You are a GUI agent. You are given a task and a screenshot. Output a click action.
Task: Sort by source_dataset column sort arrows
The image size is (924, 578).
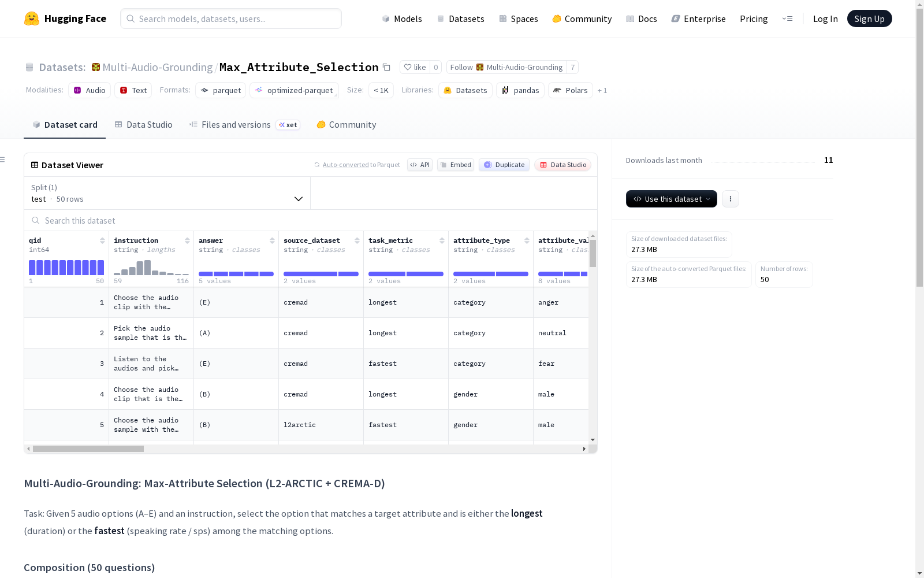coord(357,240)
